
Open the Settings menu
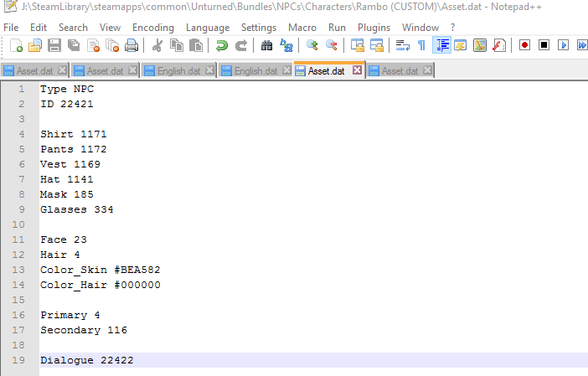(x=258, y=28)
